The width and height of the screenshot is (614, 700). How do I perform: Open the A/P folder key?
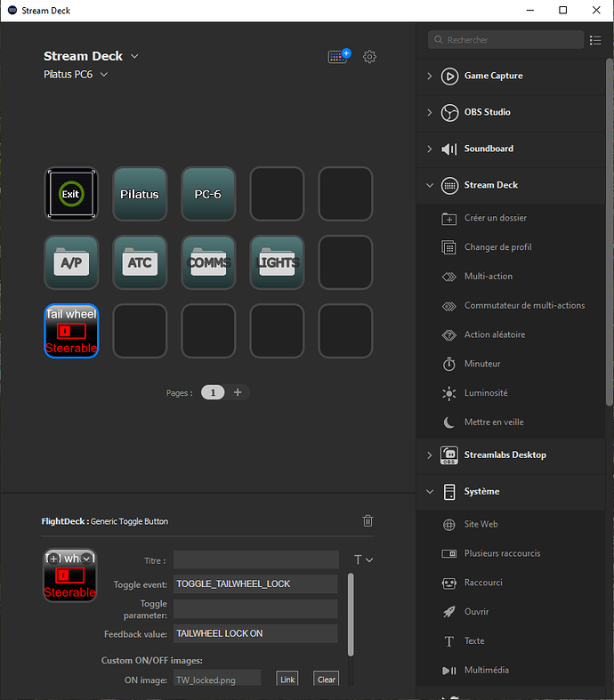(x=71, y=262)
